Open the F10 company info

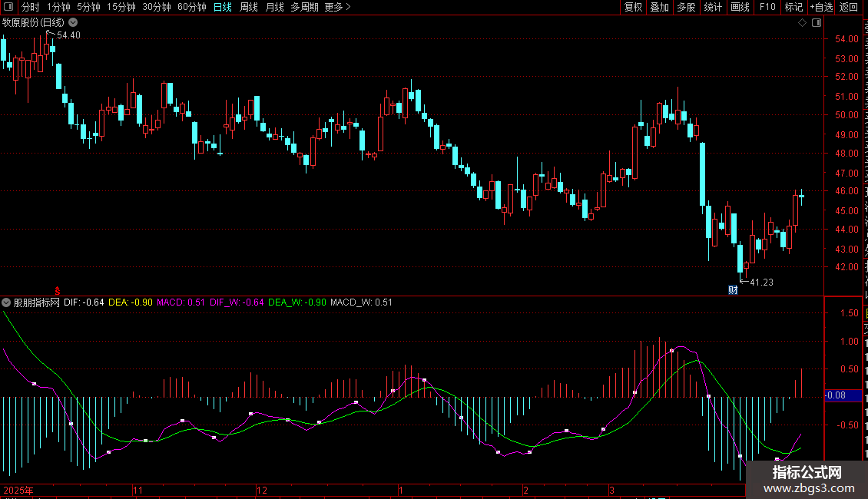[767, 7]
